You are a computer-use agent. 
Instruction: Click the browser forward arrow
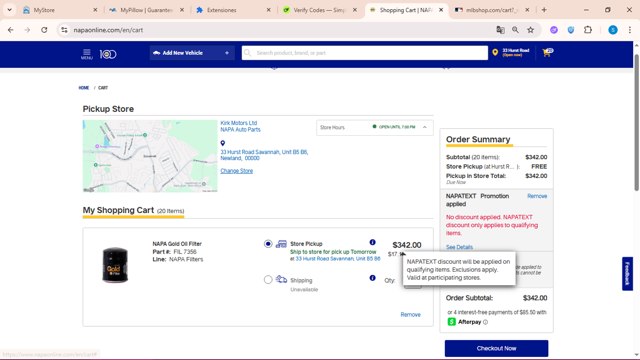pyautogui.click(x=27, y=30)
